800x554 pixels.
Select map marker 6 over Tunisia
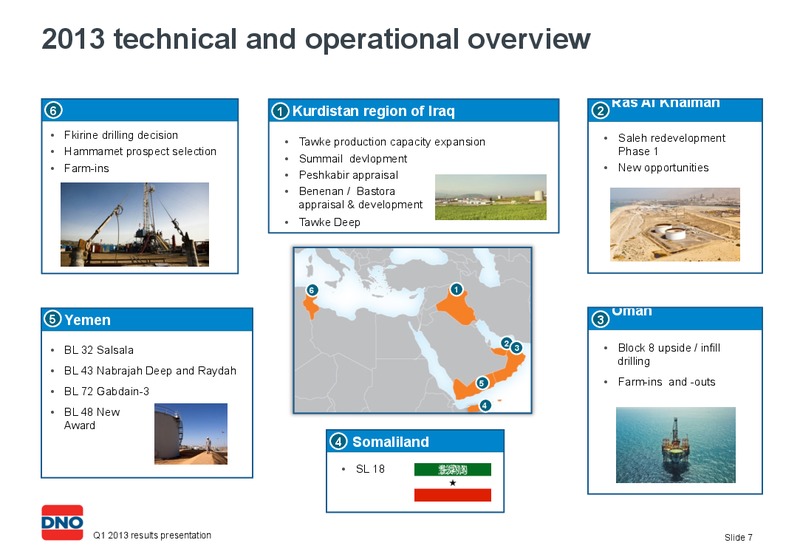click(x=312, y=290)
